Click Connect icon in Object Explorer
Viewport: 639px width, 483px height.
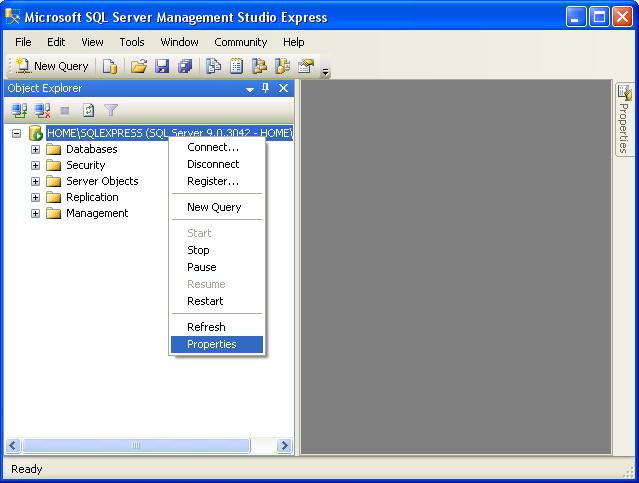[x=19, y=110]
